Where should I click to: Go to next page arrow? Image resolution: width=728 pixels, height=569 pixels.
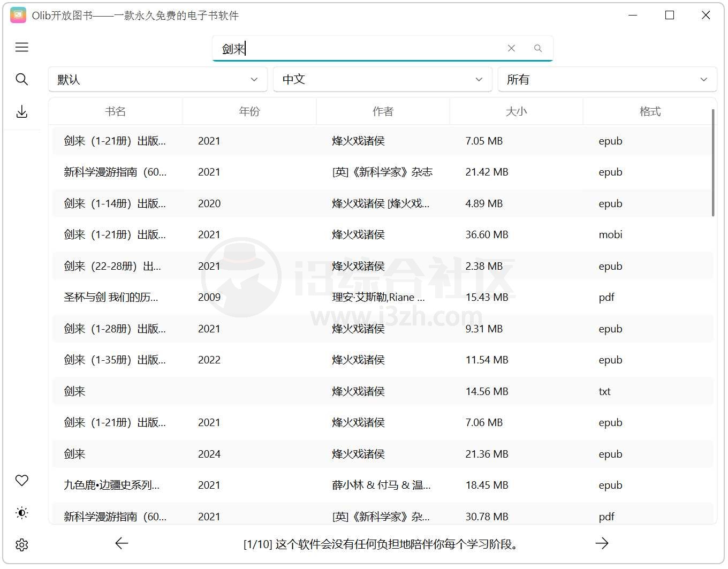point(602,543)
